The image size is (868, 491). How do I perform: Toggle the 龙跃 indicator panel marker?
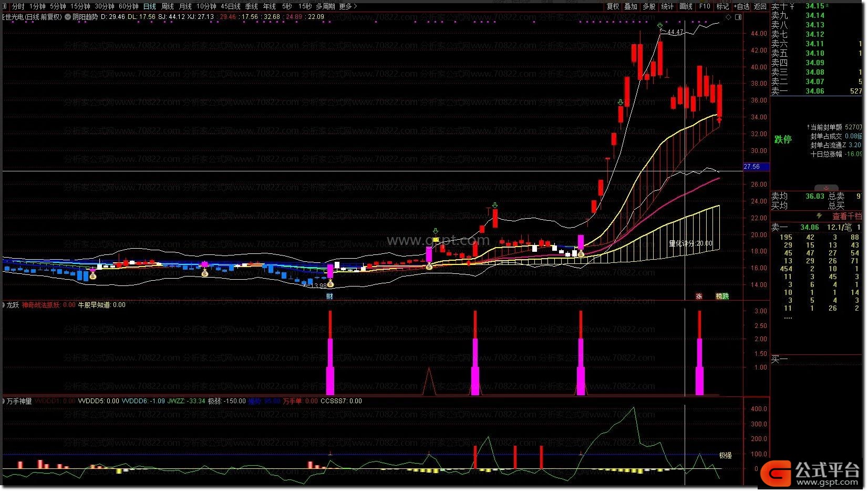point(4,305)
